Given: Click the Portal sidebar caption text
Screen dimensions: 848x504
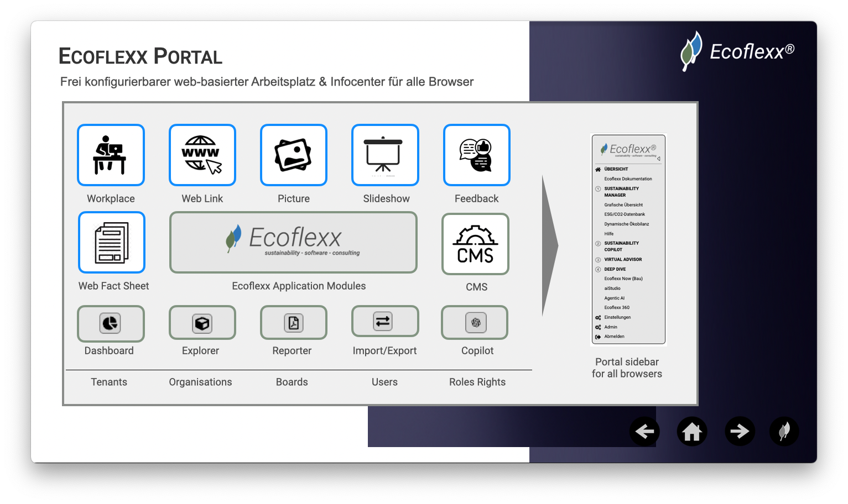Looking at the screenshot, I should pos(627,368).
